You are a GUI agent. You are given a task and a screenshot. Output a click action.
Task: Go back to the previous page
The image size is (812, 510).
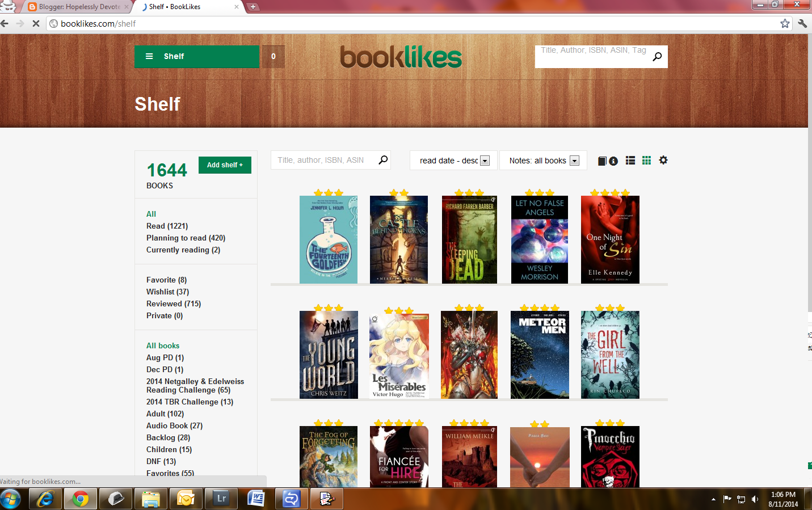click(5, 23)
